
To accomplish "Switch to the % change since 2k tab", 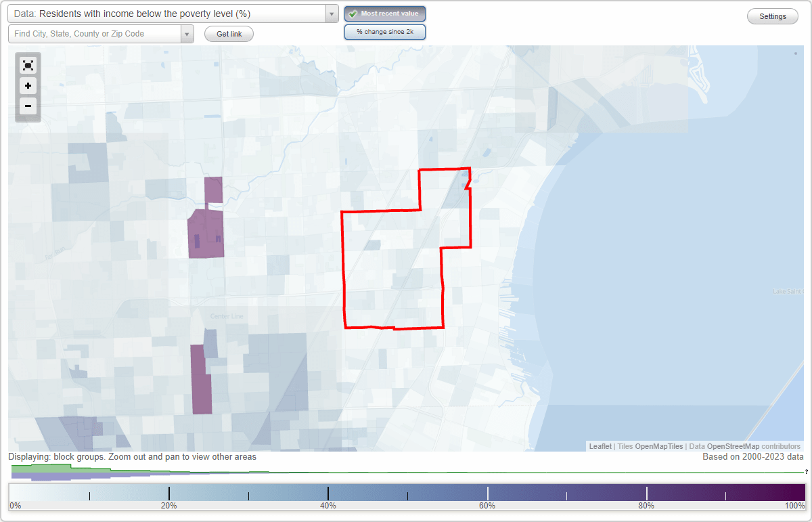I will point(384,31).
